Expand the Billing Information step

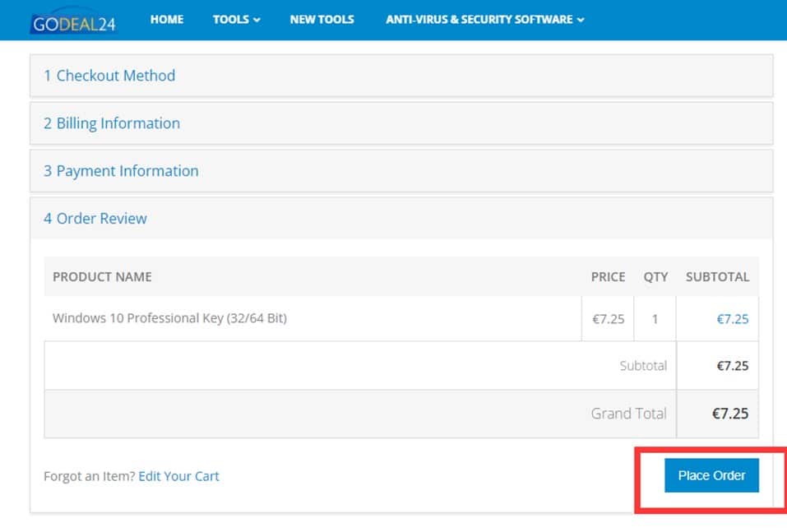[x=112, y=123]
